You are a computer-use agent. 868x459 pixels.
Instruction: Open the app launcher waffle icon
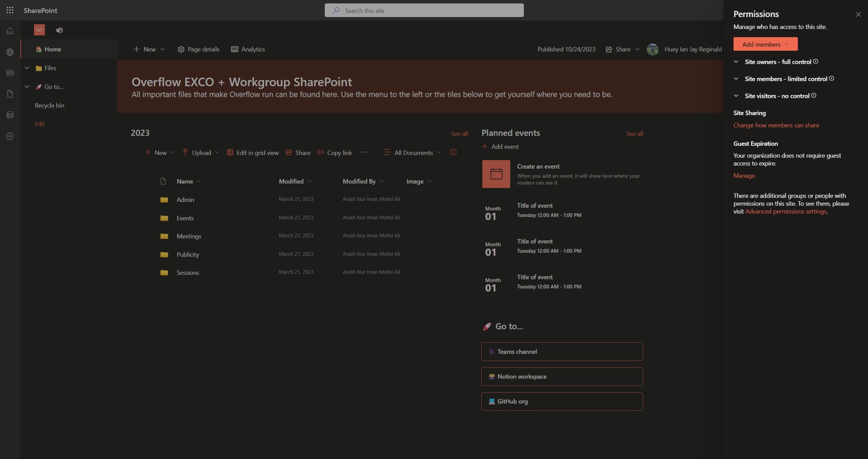pyautogui.click(x=10, y=10)
